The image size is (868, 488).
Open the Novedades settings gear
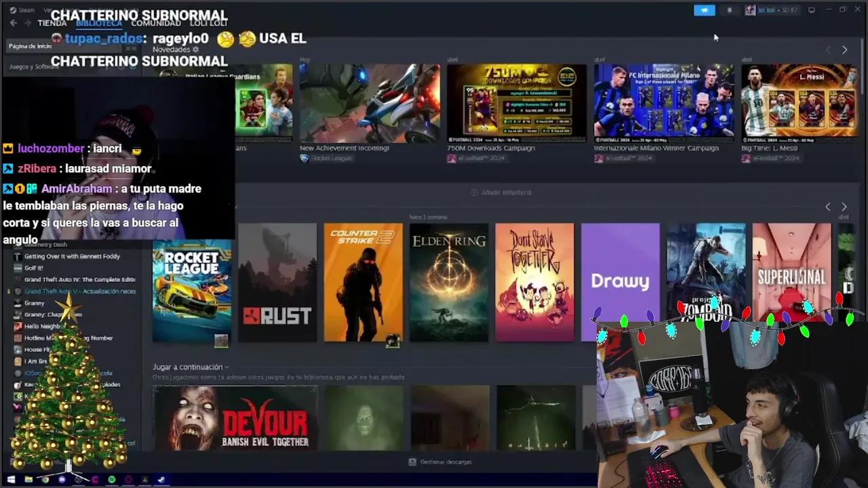pyautogui.click(x=196, y=49)
